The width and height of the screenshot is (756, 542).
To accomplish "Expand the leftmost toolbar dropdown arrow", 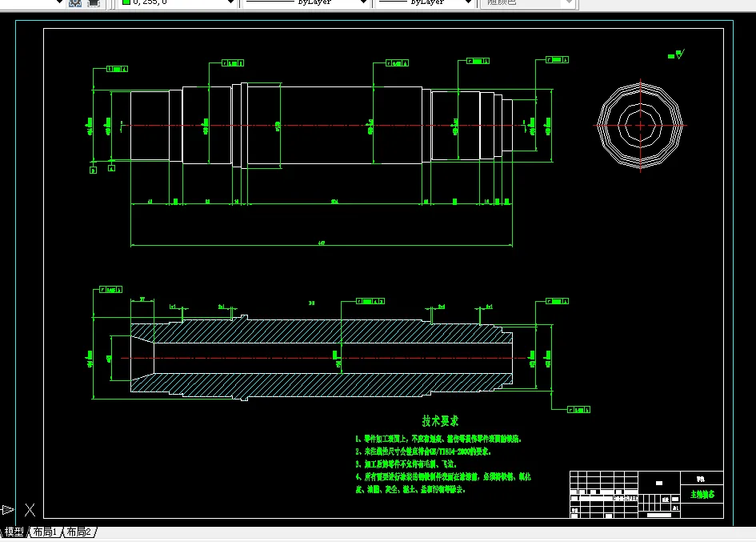I will coord(59,2).
